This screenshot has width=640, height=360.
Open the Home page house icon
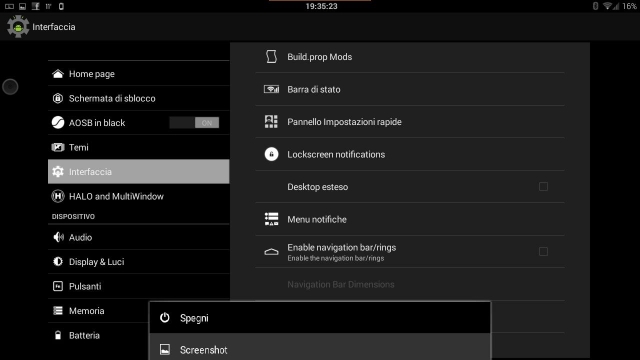point(58,74)
